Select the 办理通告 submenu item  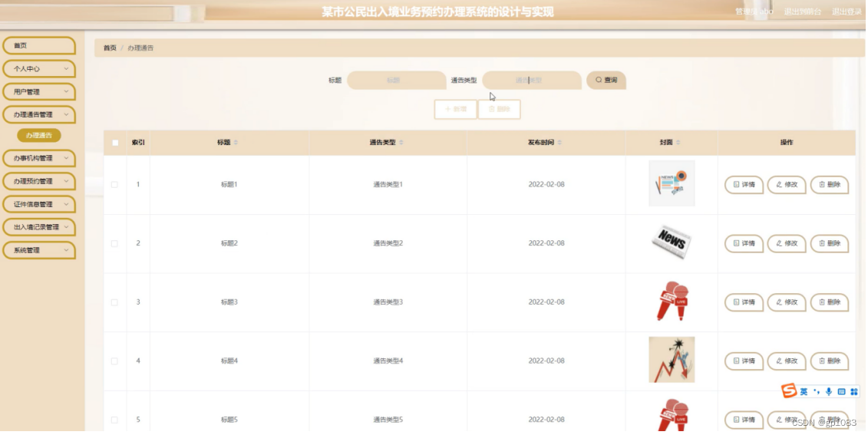coord(38,136)
